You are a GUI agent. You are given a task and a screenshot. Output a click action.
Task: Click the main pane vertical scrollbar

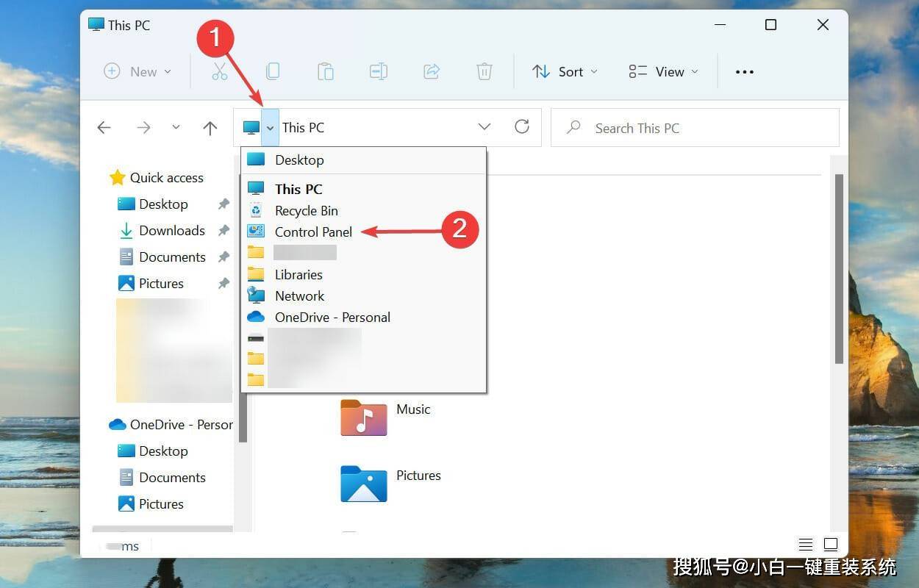(839, 268)
